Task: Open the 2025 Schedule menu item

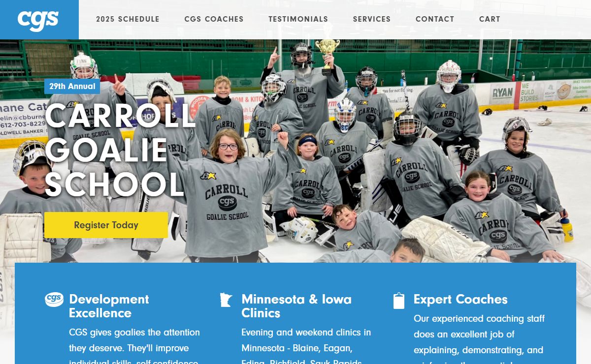Action: (128, 19)
